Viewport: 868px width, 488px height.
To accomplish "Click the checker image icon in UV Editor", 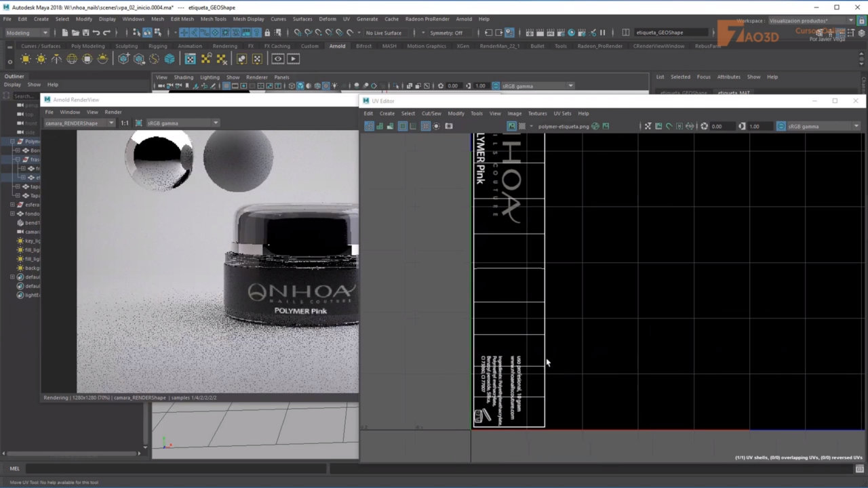I will click(521, 126).
